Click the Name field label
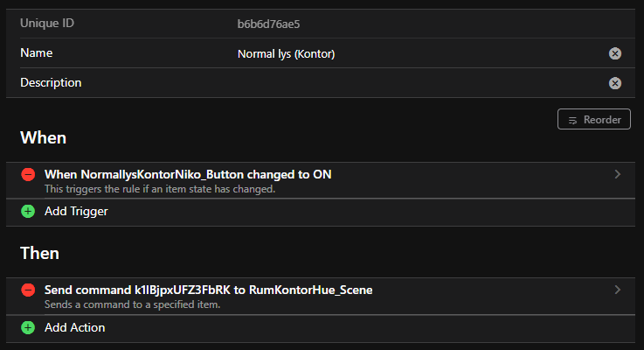The width and height of the screenshot is (644, 350). tap(36, 53)
